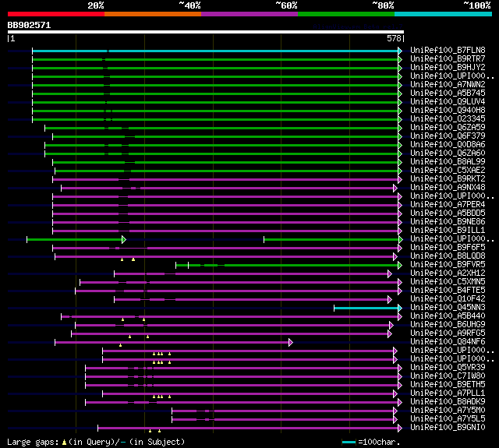Screen dimensions: 499x448
Task: Select label UniRef100_A5B440
Action: pyautogui.click(x=448, y=316)
